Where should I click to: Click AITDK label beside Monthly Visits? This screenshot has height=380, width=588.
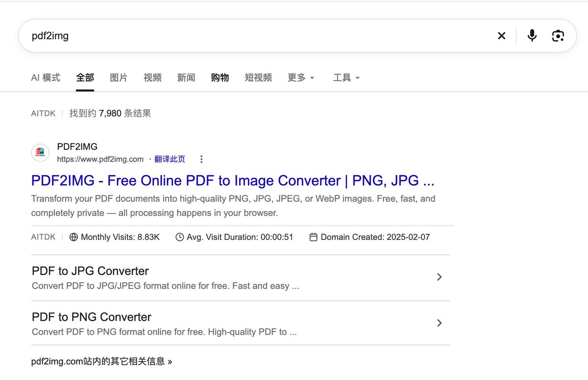43,237
